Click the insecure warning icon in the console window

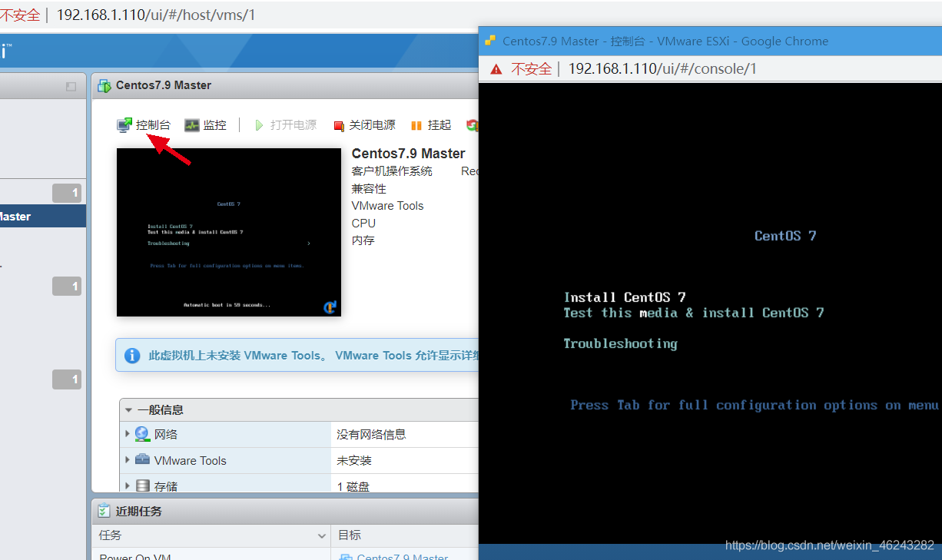[496, 68]
